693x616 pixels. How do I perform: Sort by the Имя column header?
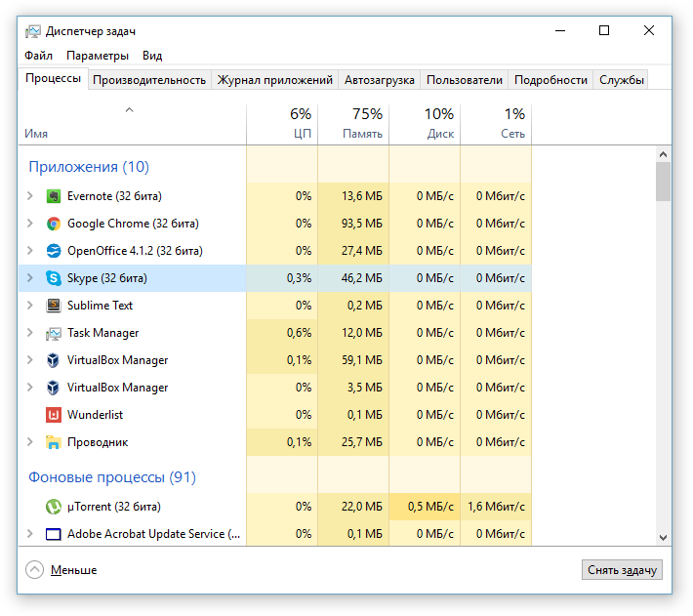[x=132, y=125]
